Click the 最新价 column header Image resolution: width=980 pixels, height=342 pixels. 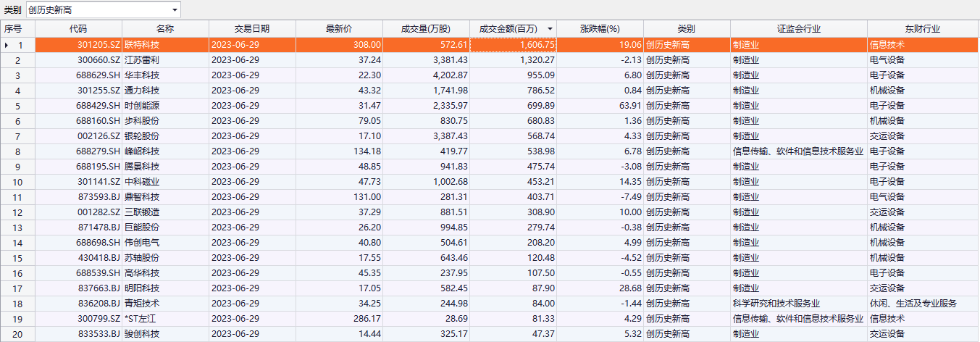point(339,29)
